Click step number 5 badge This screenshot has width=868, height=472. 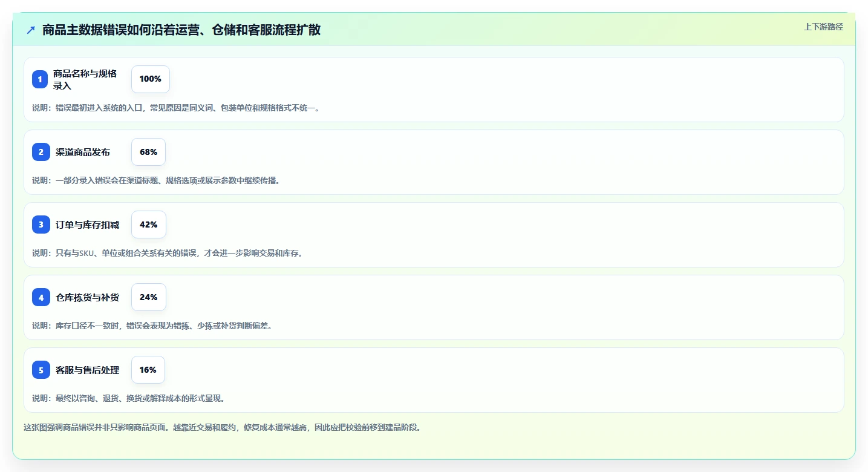tap(41, 370)
